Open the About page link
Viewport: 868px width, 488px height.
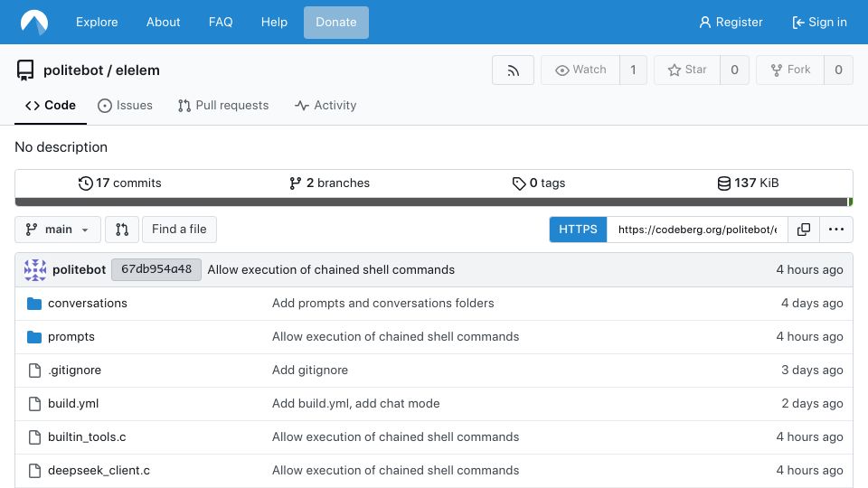[164, 22]
